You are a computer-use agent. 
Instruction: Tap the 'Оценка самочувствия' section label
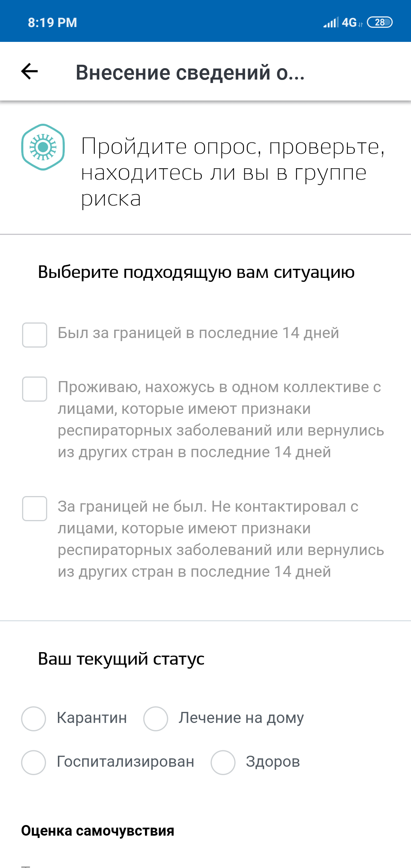click(x=98, y=831)
